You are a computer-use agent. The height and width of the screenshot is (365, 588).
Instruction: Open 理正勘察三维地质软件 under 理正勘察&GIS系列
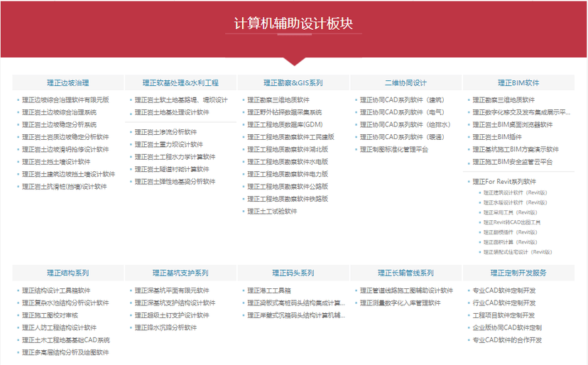pyautogui.click(x=278, y=100)
